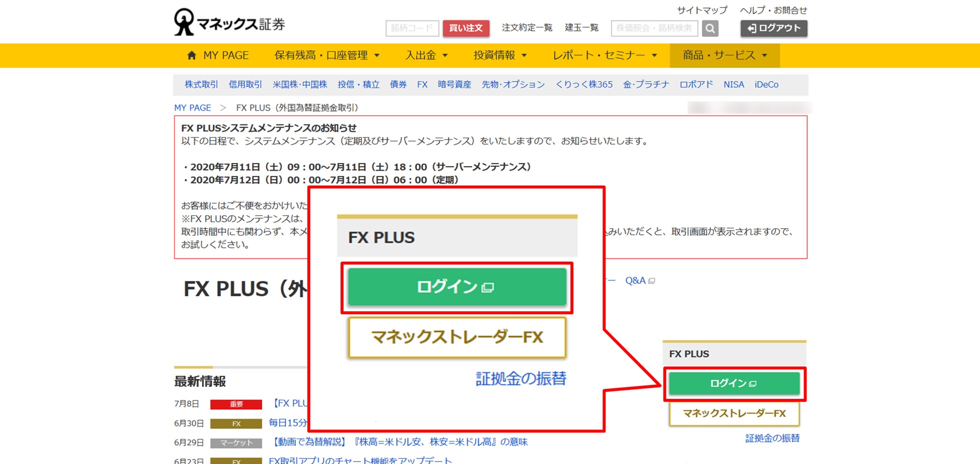This screenshot has height=464, width=980.
Task: Open the 7月8日 news link starting 【FX PLU
Action: point(290,403)
